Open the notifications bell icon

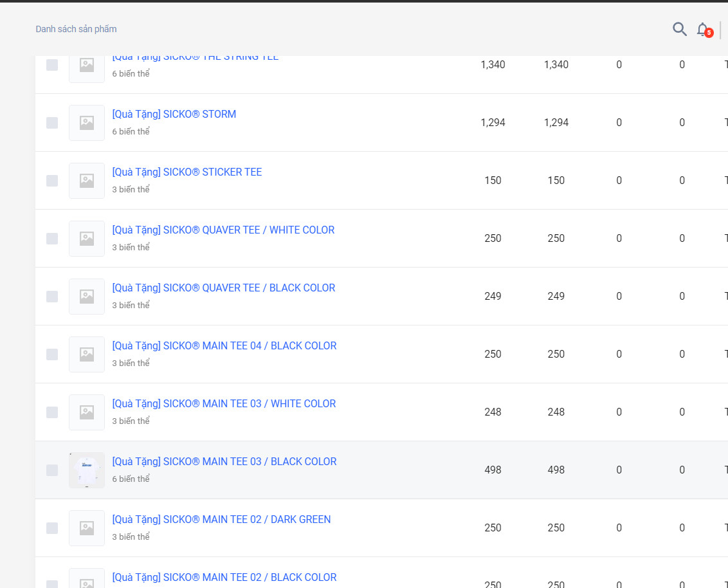click(702, 29)
